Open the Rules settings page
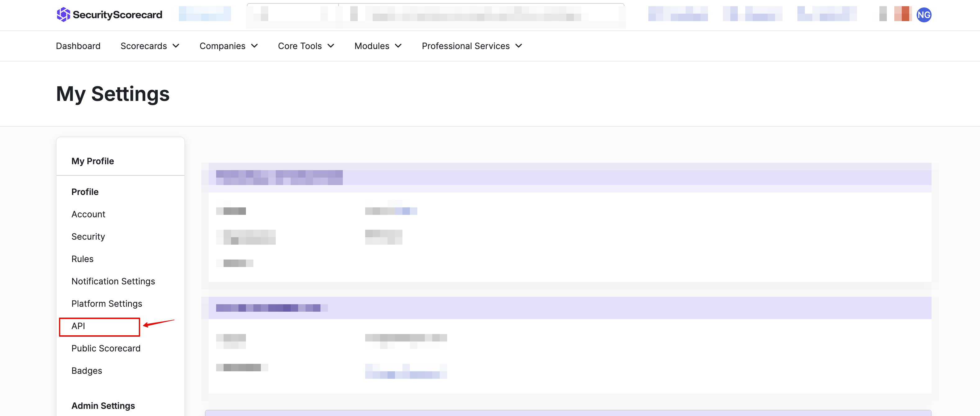Viewport: 980px width, 416px height. click(82, 259)
